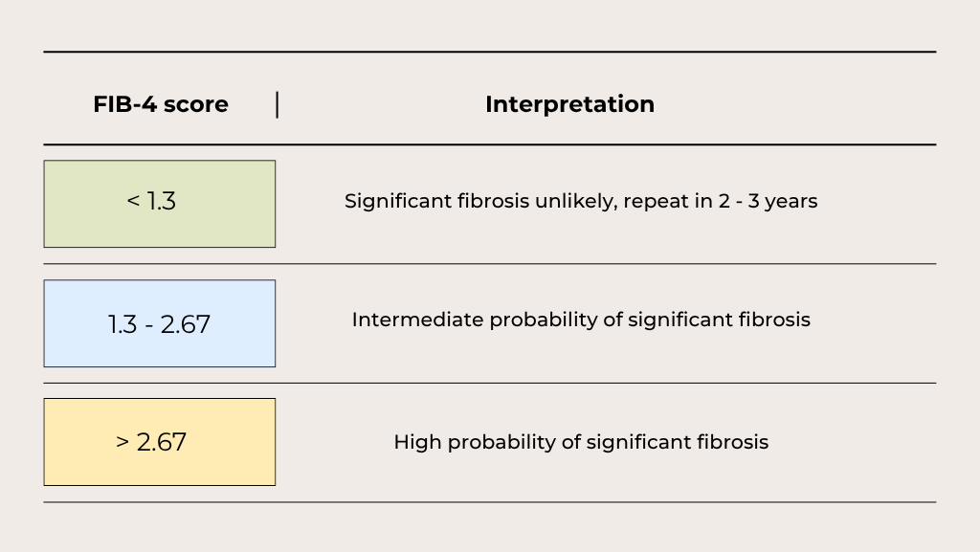Select the text 'Significant fibrosis unlikely' row
The image size is (980, 552).
(581, 201)
